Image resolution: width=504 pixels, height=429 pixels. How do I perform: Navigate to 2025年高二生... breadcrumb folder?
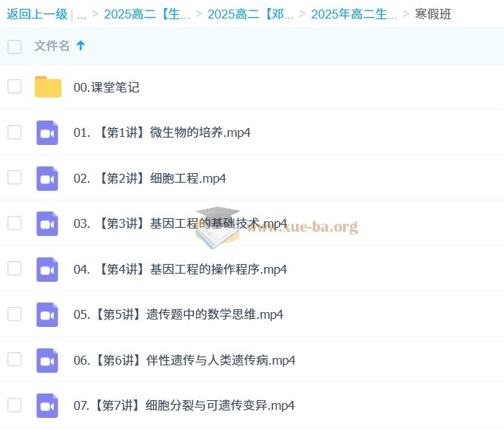[x=354, y=14]
